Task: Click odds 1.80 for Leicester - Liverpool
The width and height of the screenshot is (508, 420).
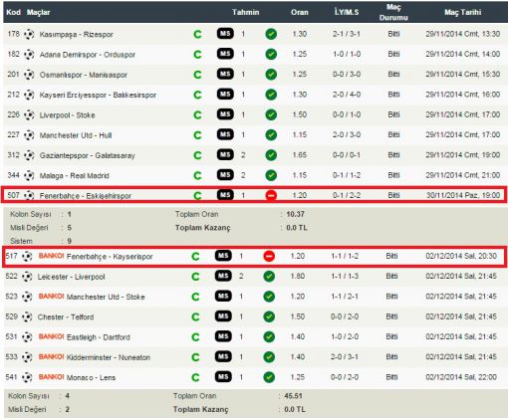Action: click(297, 276)
